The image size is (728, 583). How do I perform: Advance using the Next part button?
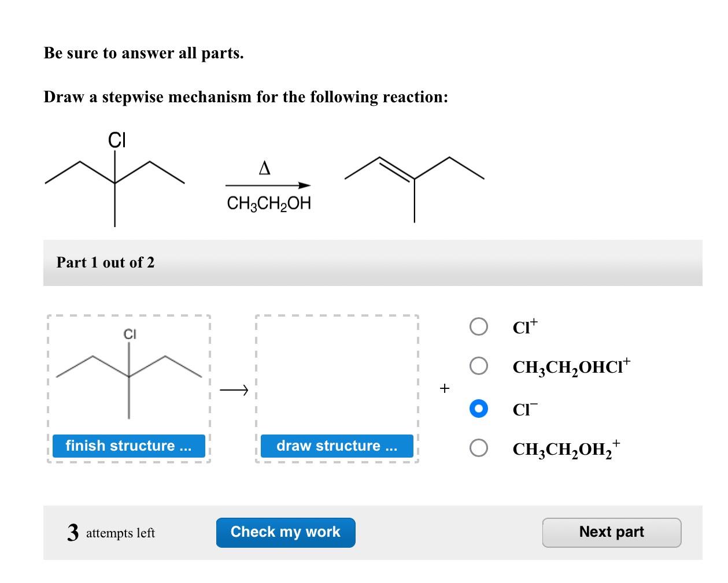[612, 532]
